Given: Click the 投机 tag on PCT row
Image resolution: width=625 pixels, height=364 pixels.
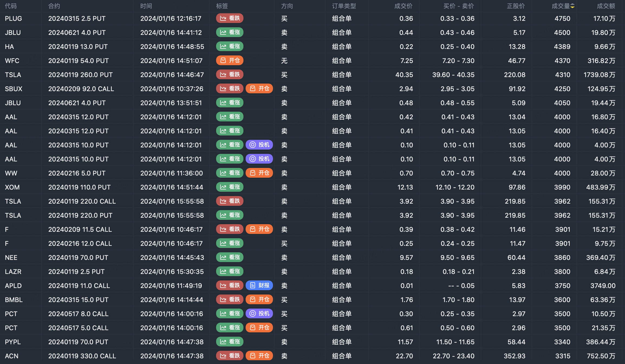Looking at the screenshot, I should pyautogui.click(x=259, y=314).
